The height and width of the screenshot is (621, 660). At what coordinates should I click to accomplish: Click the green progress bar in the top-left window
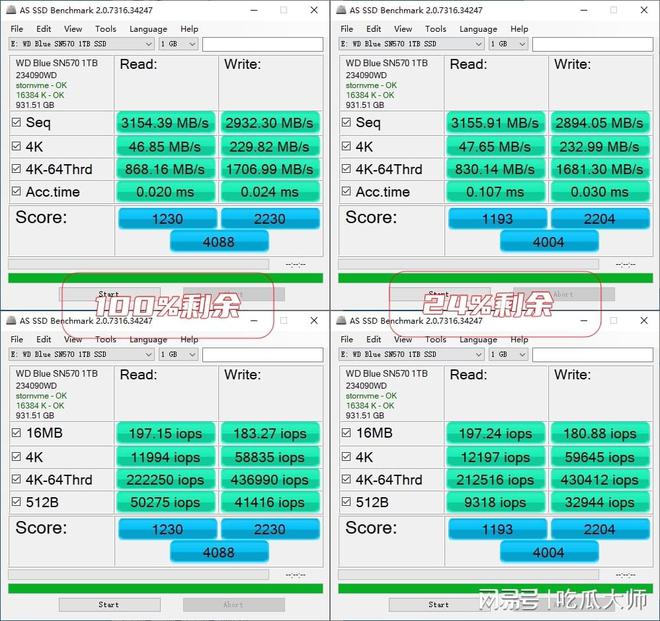pyautogui.click(x=165, y=278)
